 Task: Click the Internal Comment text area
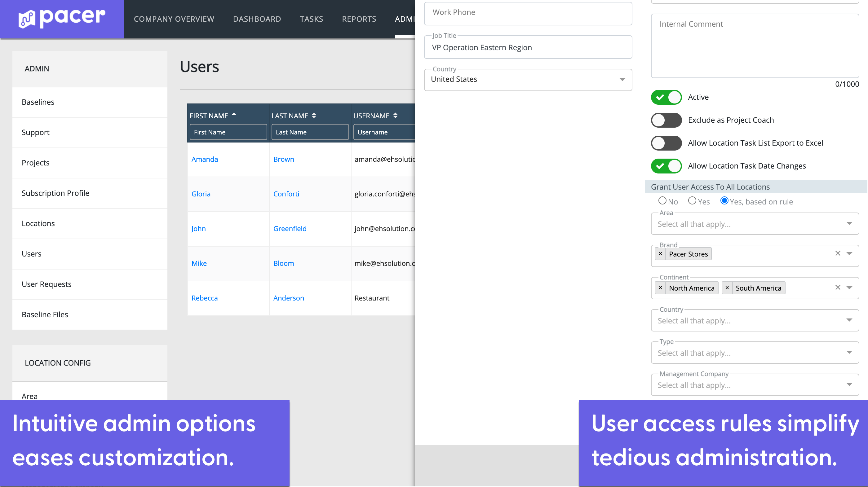click(x=755, y=46)
